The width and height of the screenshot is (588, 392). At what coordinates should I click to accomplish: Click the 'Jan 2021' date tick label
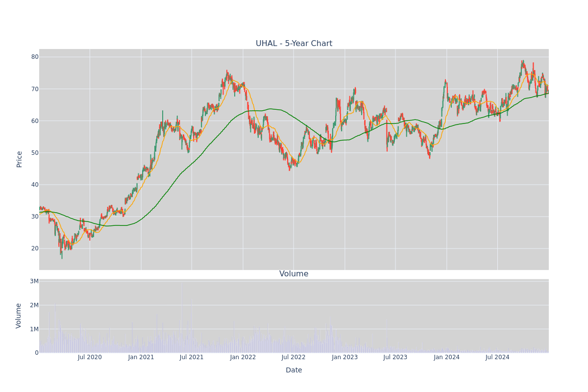click(141, 357)
